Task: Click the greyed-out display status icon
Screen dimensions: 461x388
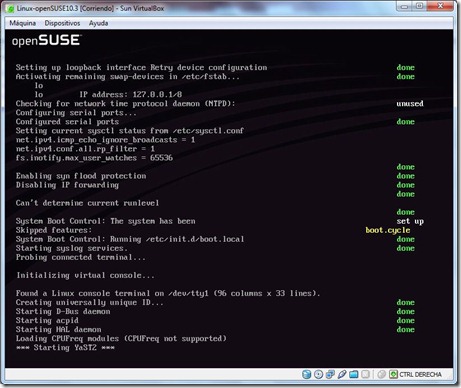Action: coord(365,374)
